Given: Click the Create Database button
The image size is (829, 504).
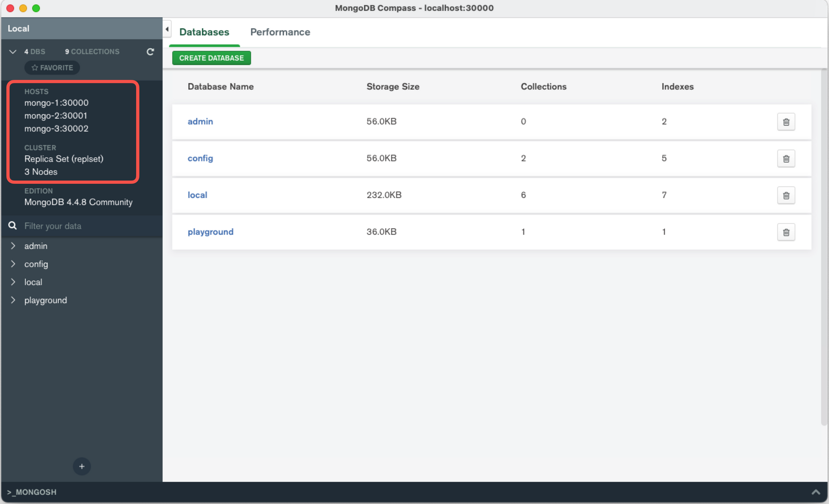Looking at the screenshot, I should coord(211,58).
